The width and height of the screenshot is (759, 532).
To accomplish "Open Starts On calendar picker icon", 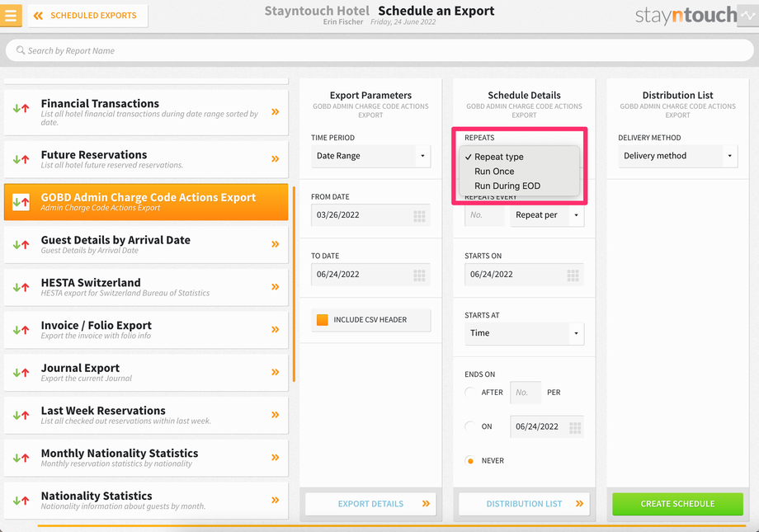I will point(573,275).
